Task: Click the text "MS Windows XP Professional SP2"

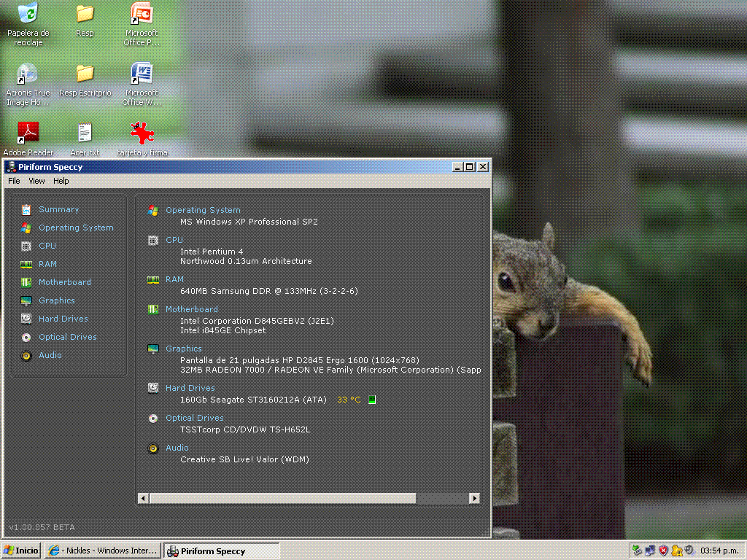Action: (249, 222)
